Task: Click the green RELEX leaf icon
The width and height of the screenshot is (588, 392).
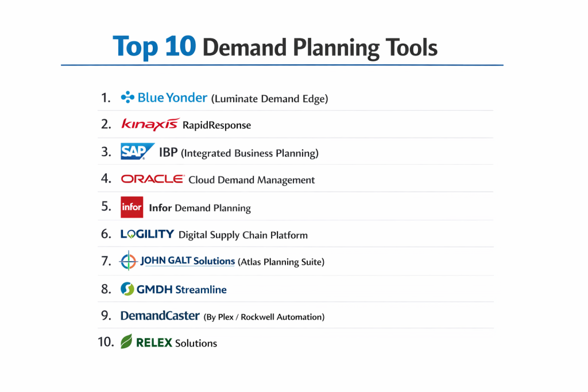Action: (x=126, y=341)
